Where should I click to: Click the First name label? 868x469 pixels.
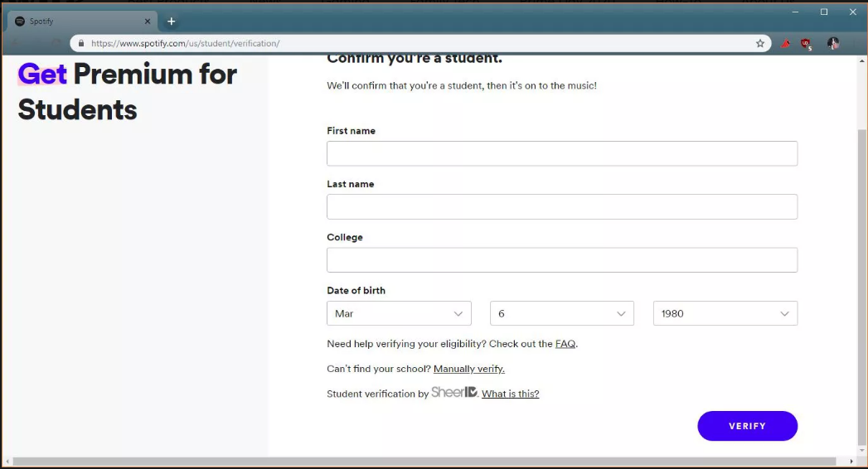point(351,131)
